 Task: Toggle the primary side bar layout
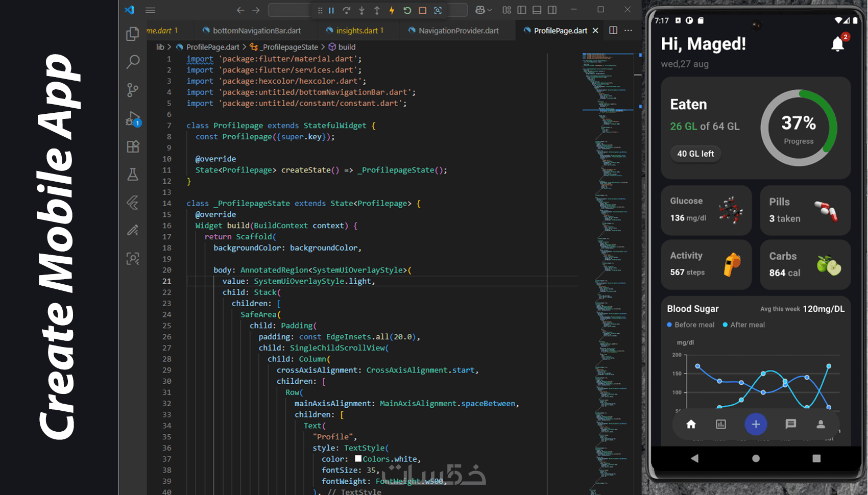(522, 10)
